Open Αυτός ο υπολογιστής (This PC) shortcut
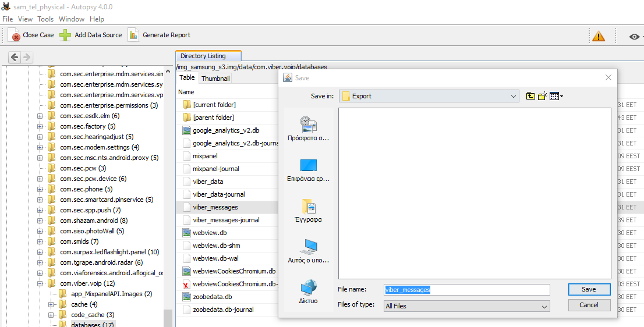Viewport: 644px width, 327px height. [x=309, y=251]
